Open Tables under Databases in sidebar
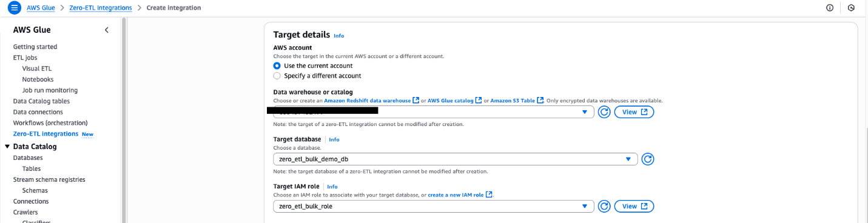Screen dimensions: 868x223 pyautogui.click(x=32, y=168)
